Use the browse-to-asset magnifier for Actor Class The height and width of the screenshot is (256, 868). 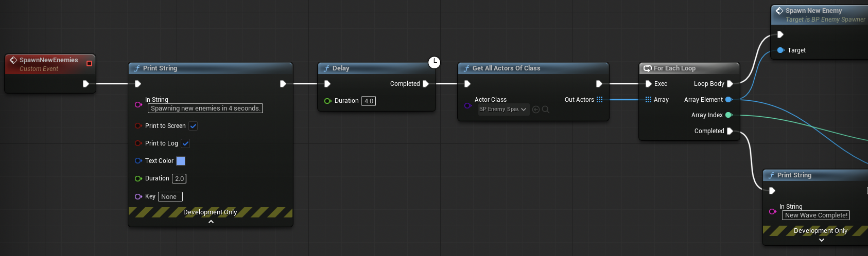tap(546, 109)
